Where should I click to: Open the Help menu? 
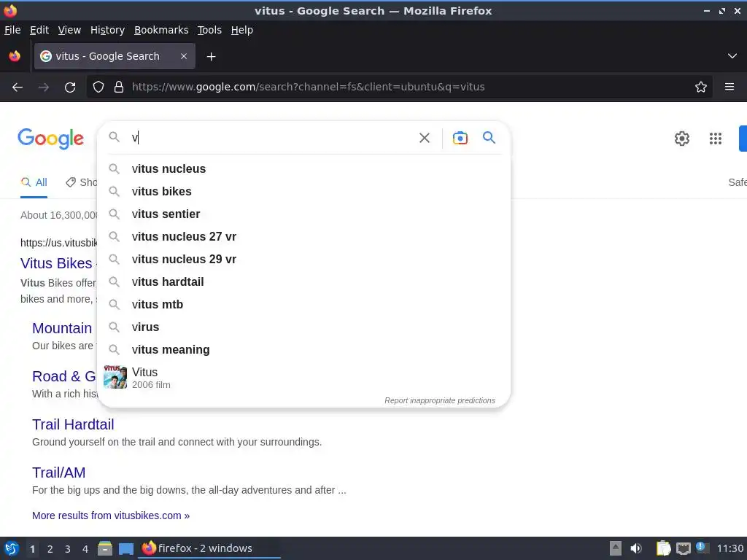[242, 30]
